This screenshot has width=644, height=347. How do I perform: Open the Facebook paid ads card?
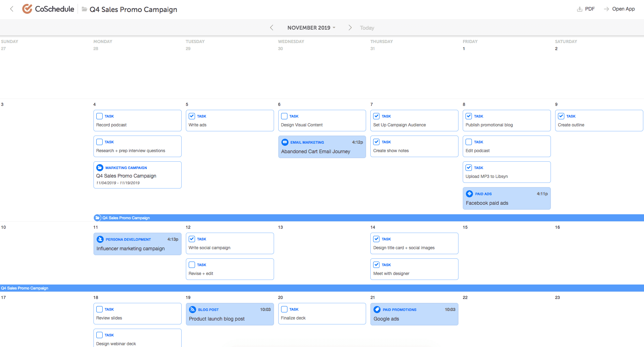click(x=506, y=198)
